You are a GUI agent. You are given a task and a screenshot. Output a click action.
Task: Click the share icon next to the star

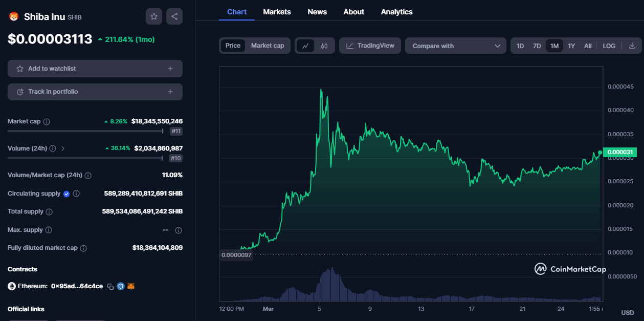coord(174,16)
